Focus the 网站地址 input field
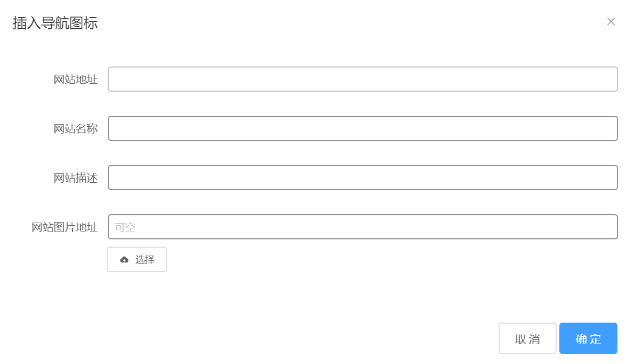This screenshot has height=364, width=629. pos(363,79)
